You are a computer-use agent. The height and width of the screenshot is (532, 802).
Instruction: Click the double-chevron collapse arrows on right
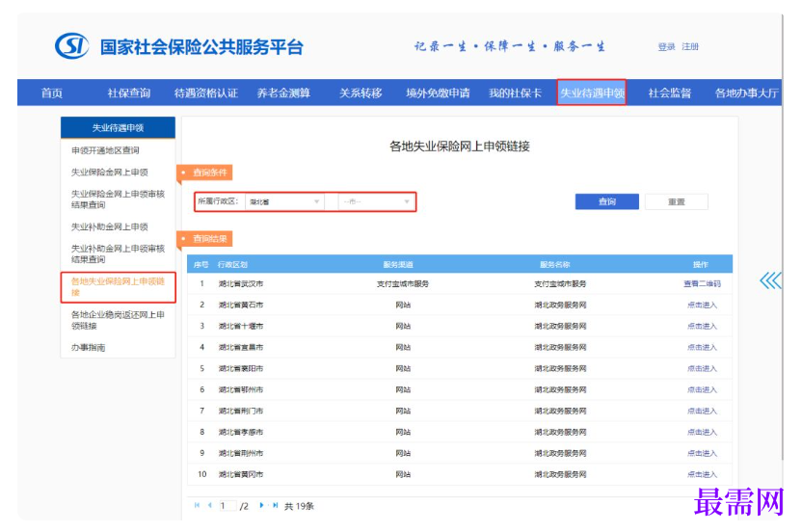(770, 280)
